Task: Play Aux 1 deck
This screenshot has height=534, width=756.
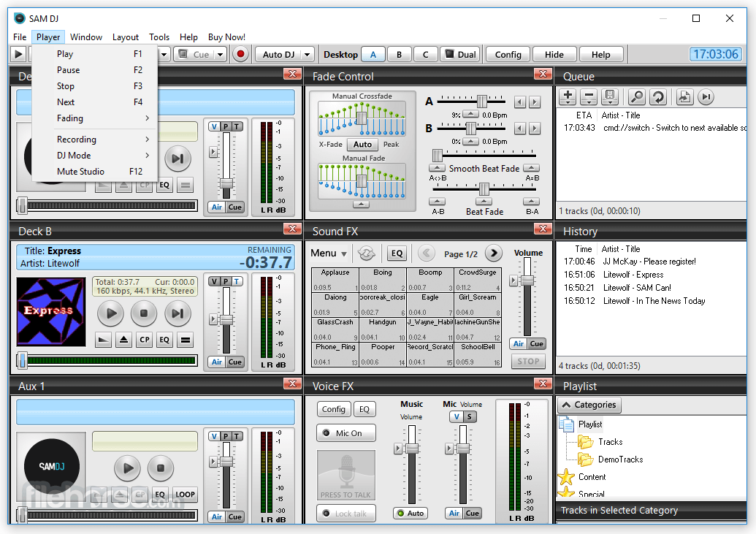Action: [x=127, y=468]
